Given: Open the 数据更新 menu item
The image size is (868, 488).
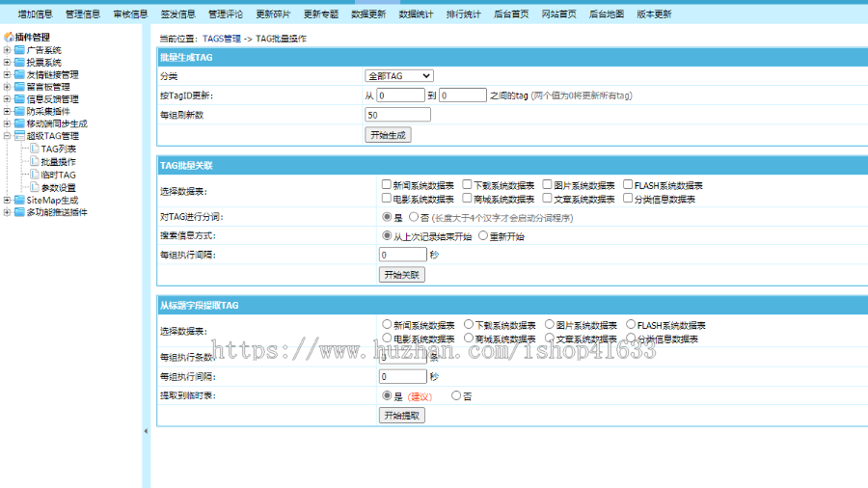Looking at the screenshot, I should click(368, 14).
